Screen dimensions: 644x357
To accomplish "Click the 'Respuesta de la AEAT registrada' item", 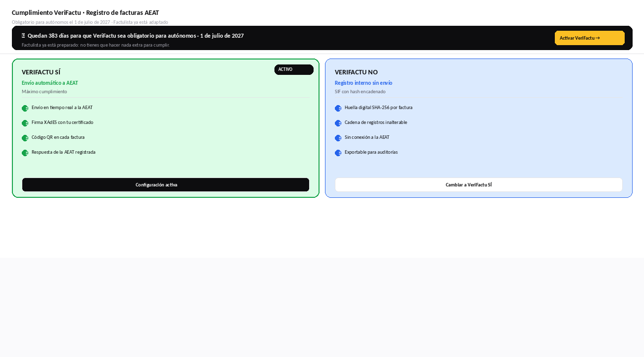I will [x=63, y=152].
